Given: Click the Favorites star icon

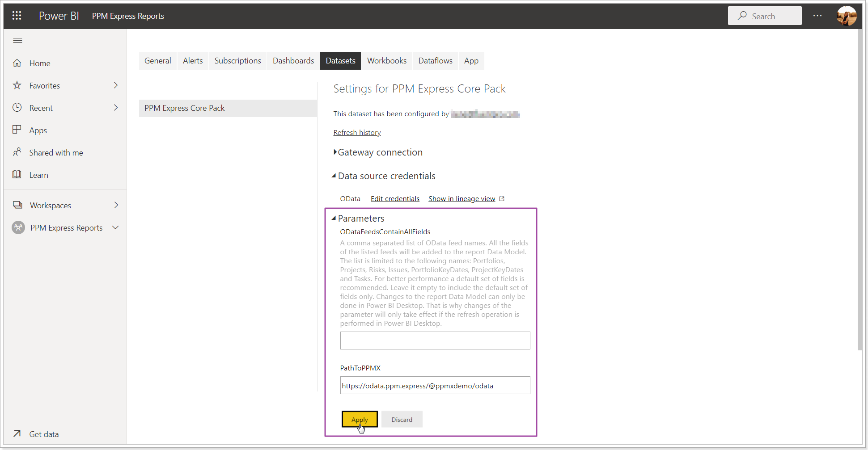Looking at the screenshot, I should coord(17,85).
